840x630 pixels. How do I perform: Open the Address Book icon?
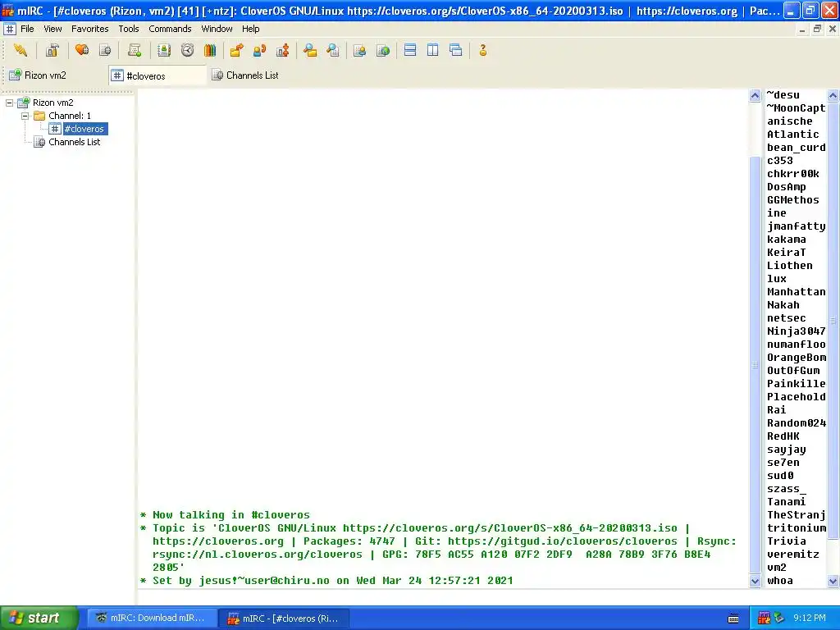[164, 50]
